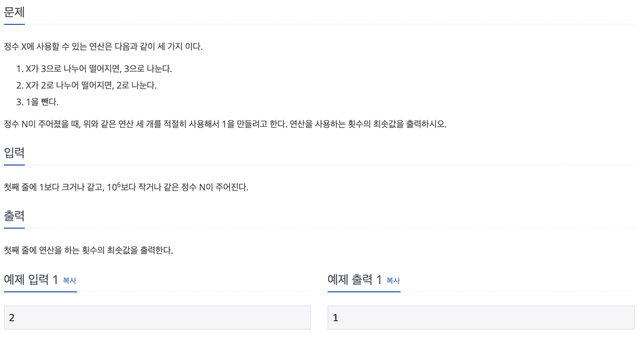Copy sample input 1 via 복사 link

(69, 280)
